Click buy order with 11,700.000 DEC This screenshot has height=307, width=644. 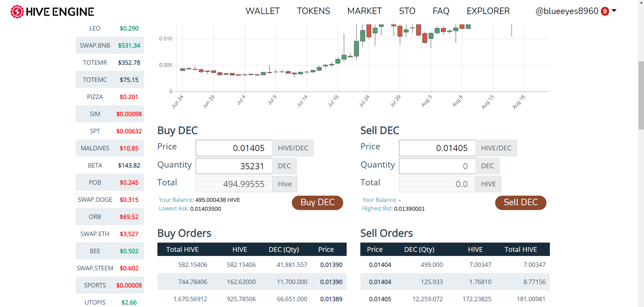coord(252,282)
